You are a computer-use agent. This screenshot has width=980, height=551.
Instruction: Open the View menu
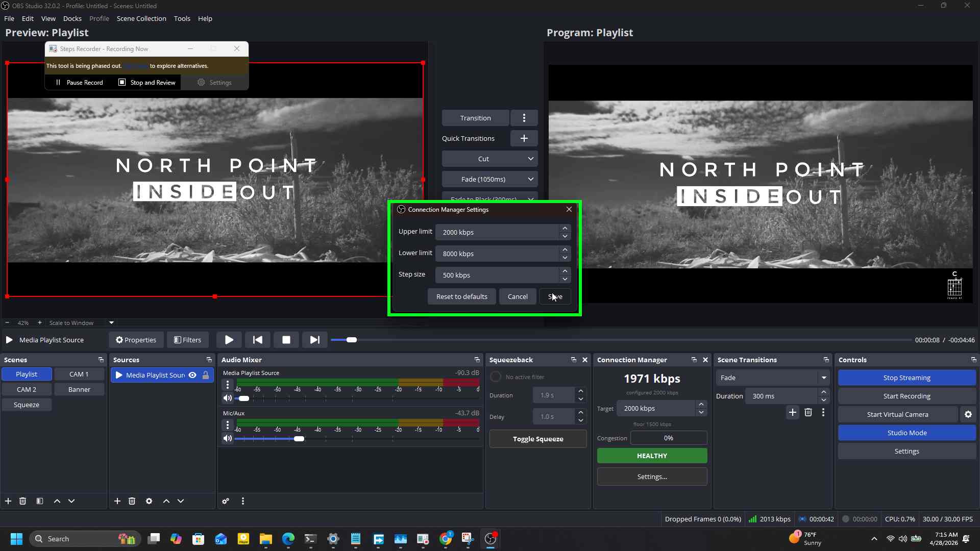48,18
